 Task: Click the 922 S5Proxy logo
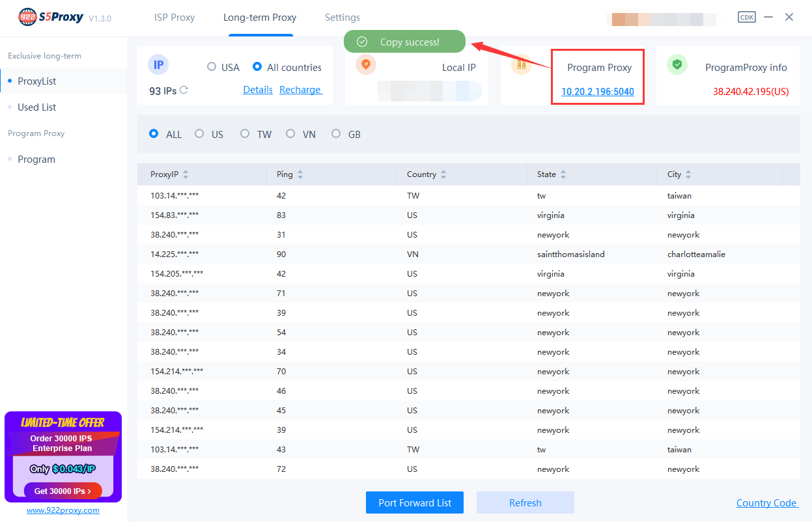(x=51, y=17)
